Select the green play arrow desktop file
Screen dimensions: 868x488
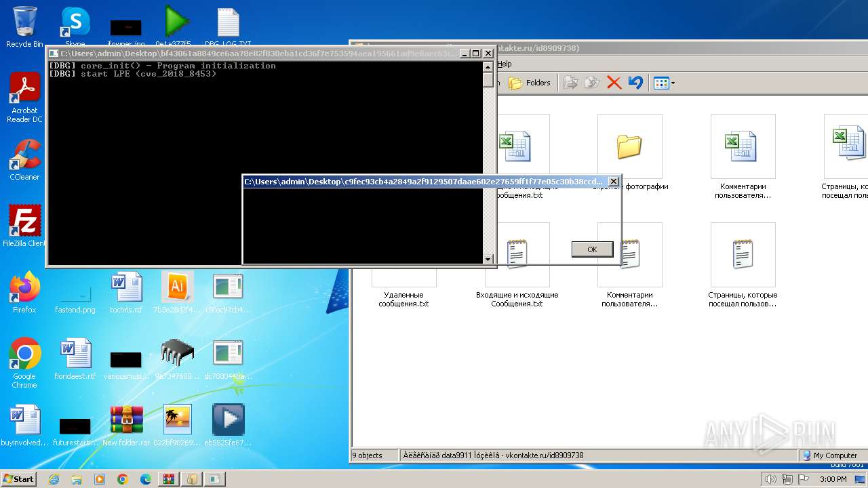click(x=176, y=26)
